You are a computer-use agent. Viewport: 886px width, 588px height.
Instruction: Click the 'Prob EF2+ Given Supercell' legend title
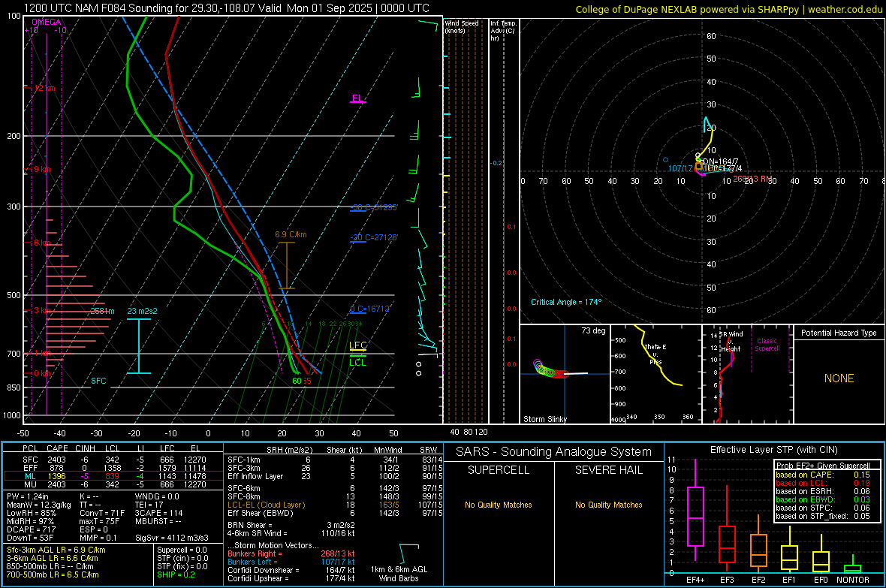pos(823,466)
